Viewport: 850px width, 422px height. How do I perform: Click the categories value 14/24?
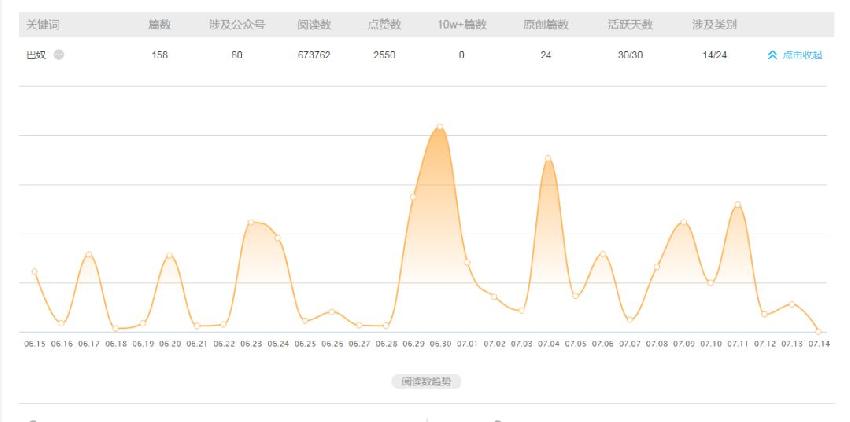pos(714,55)
